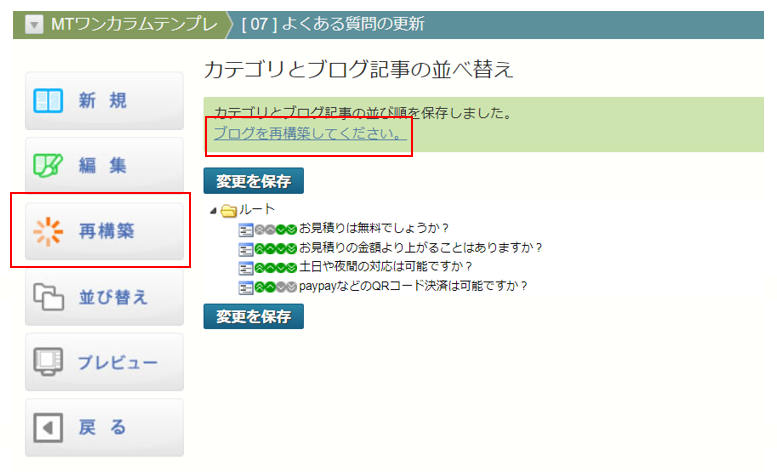Open the 編集 (edit) sidebar button
The image size is (777, 472).
coord(104,165)
